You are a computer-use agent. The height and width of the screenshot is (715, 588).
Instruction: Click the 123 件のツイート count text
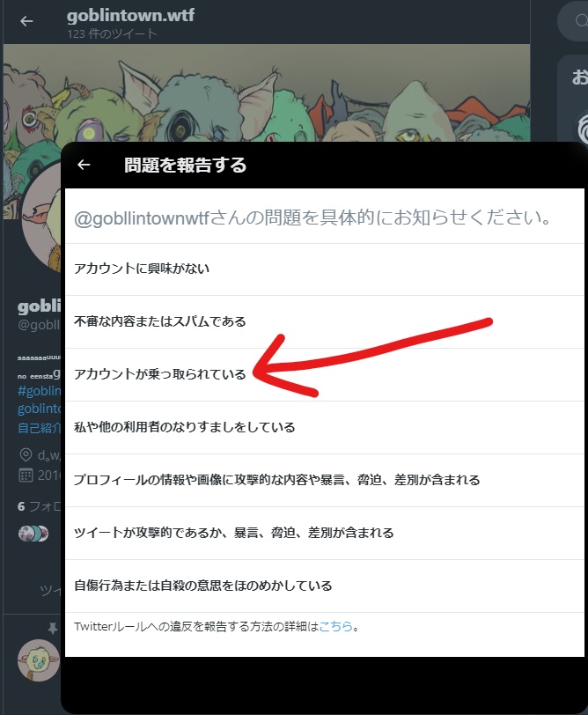tap(112, 33)
